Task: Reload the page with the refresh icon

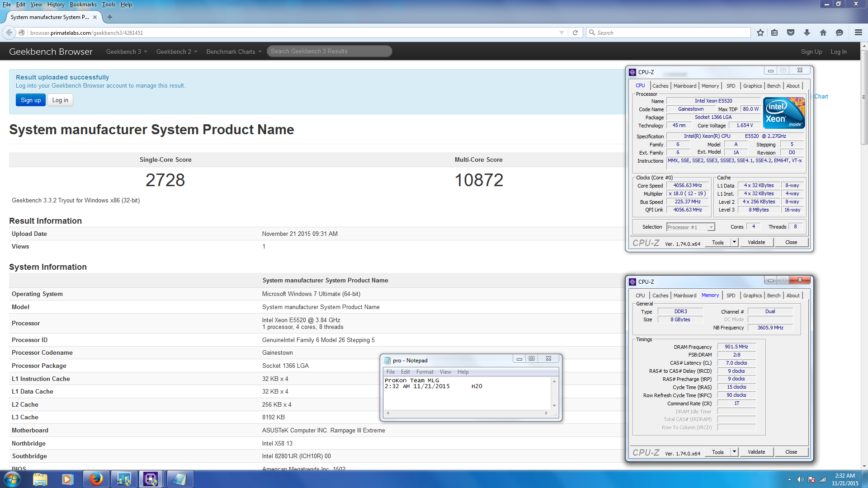Action: pyautogui.click(x=575, y=33)
